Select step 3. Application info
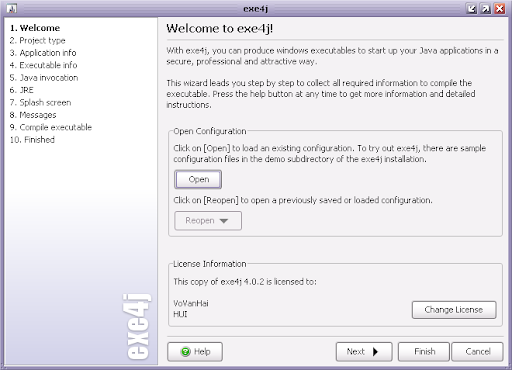 coord(43,53)
